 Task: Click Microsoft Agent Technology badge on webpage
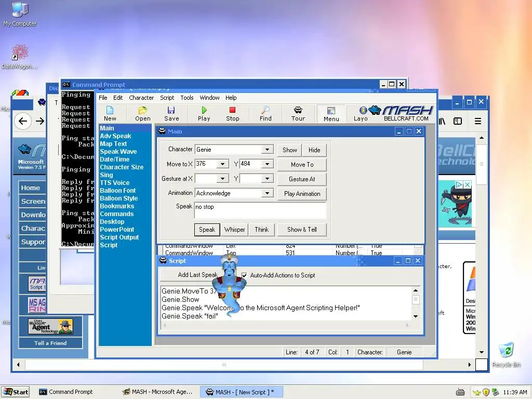(x=50, y=326)
